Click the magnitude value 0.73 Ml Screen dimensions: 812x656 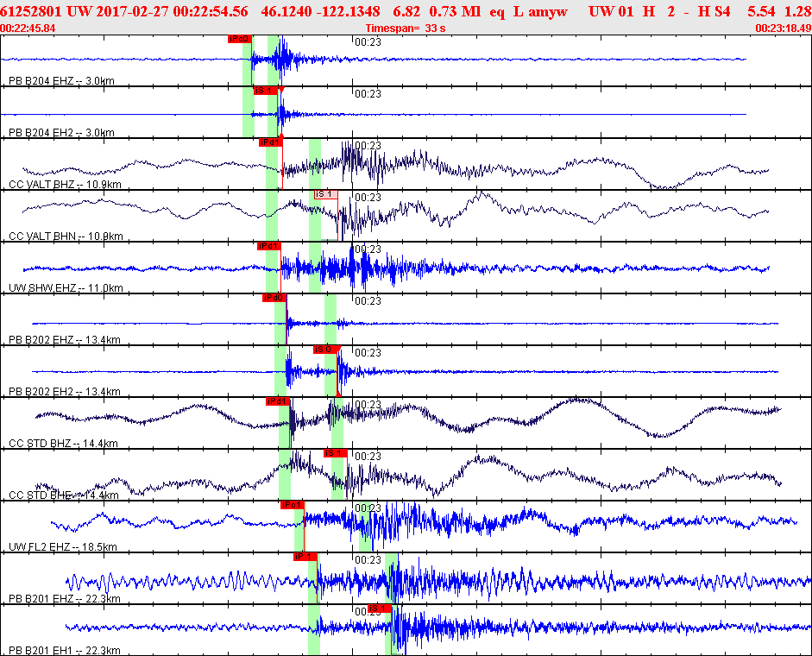coord(456,11)
